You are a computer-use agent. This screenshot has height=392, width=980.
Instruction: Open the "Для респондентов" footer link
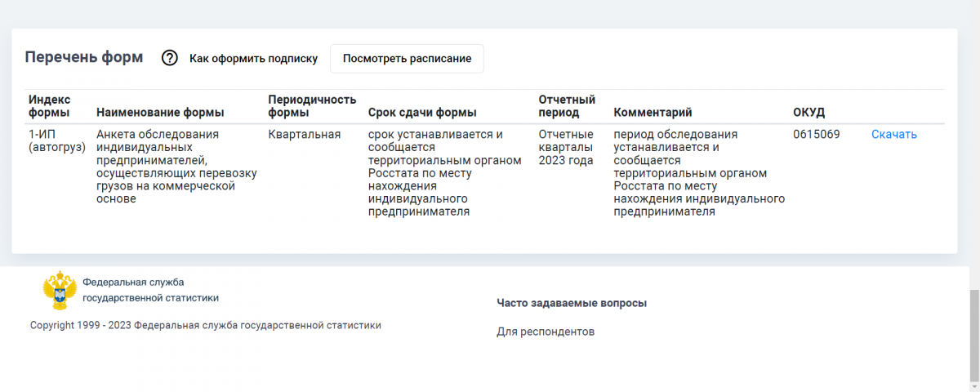tap(546, 332)
